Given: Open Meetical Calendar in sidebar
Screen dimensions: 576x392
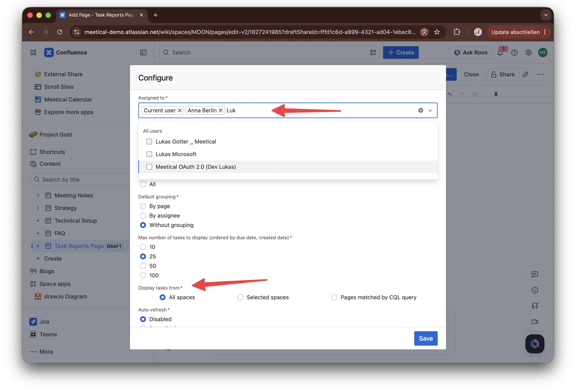Looking at the screenshot, I should (68, 99).
